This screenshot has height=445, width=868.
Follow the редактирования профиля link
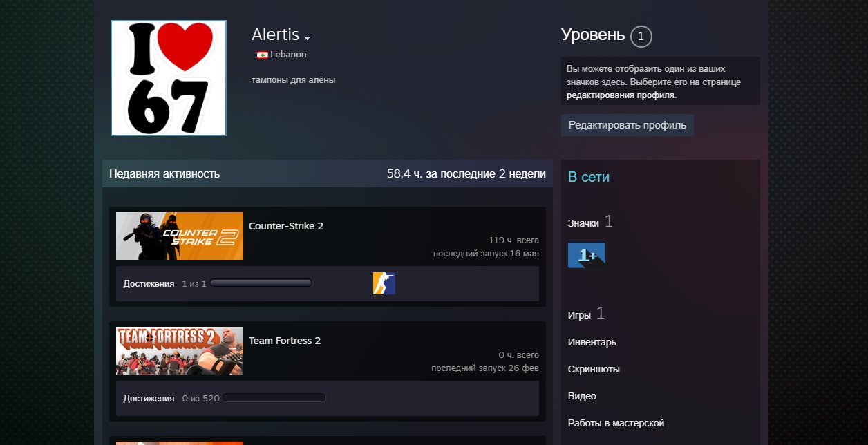click(x=621, y=95)
